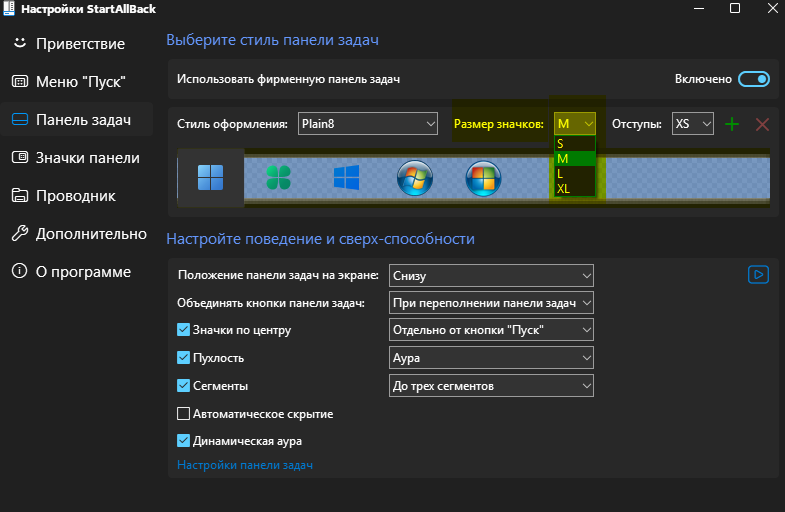Go to Меню "Пуск" settings

tap(77, 82)
